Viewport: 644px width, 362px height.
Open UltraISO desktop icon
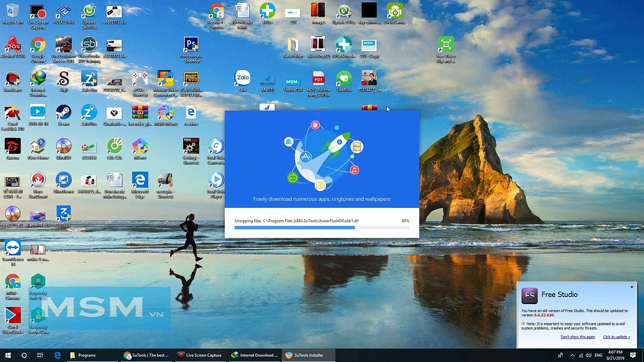(63, 149)
